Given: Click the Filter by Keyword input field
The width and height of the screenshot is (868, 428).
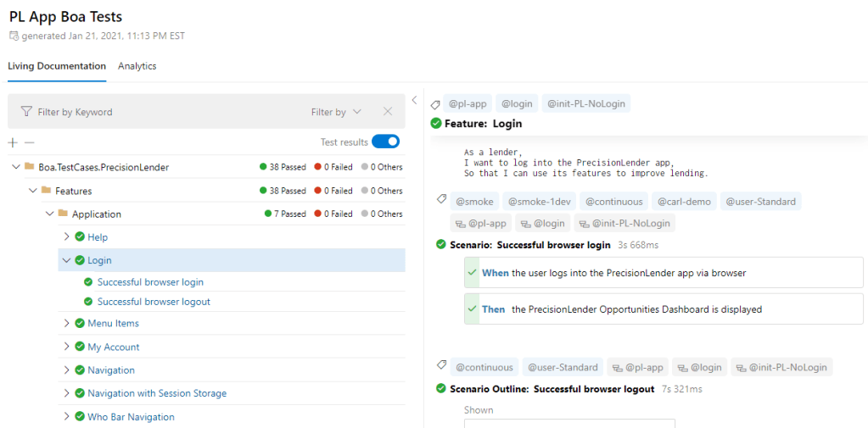Looking at the screenshot, I should (161, 112).
